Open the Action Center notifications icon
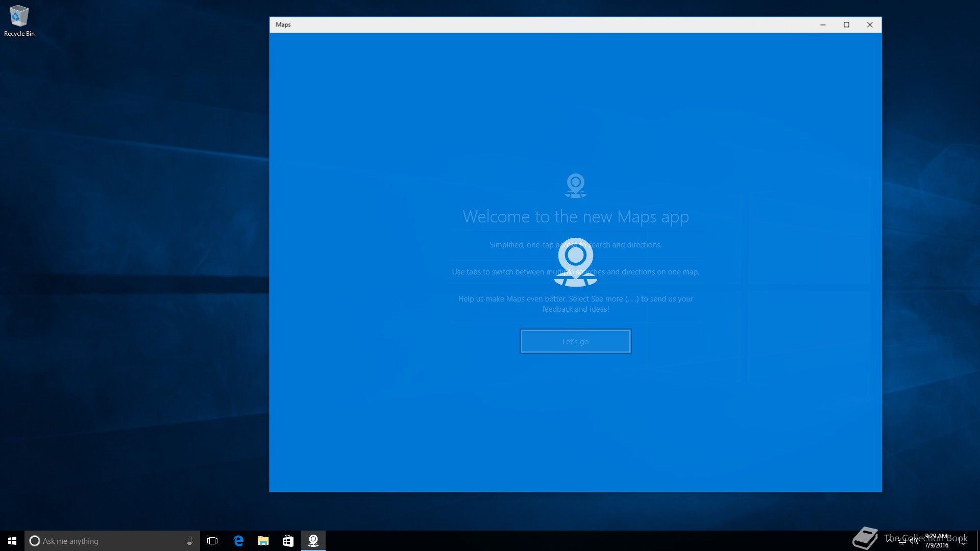This screenshot has height=551, width=980. 963,541
